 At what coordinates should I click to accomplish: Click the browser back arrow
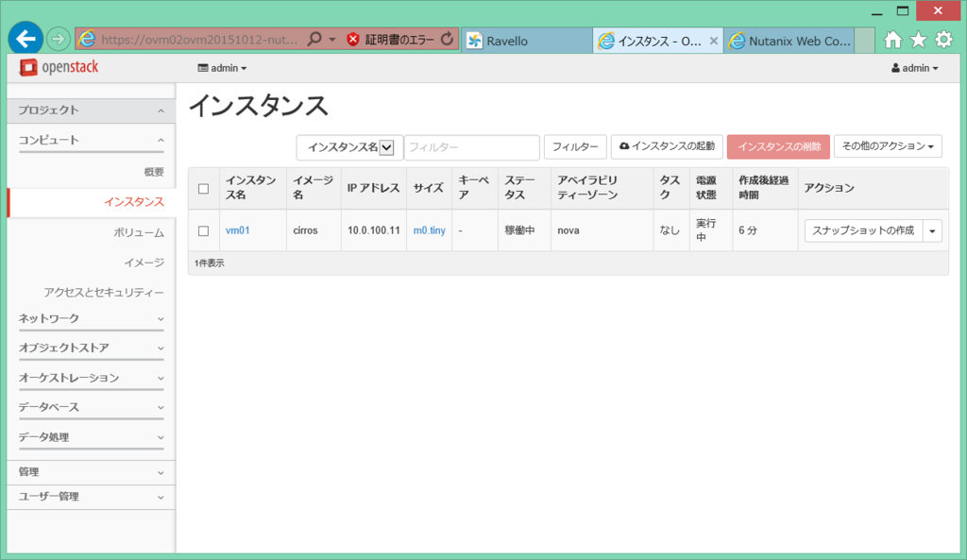tap(25, 38)
